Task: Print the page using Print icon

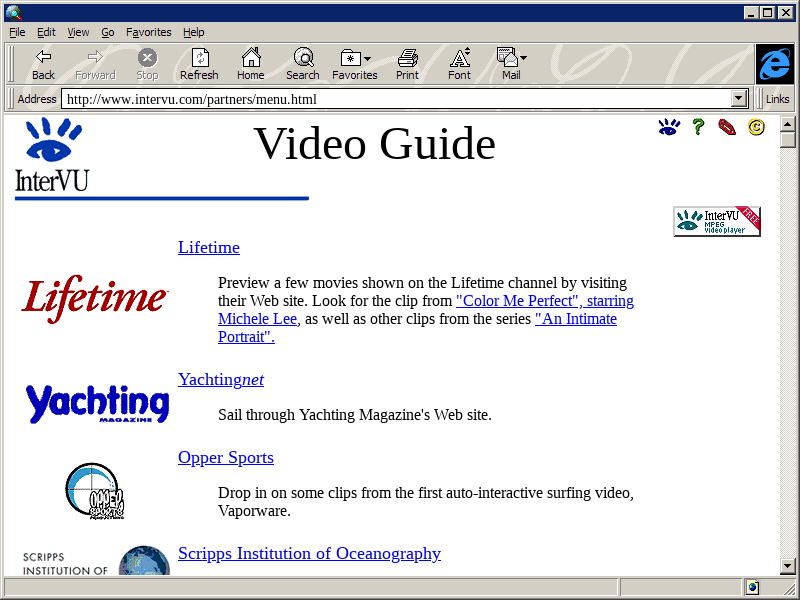Action: point(407,64)
